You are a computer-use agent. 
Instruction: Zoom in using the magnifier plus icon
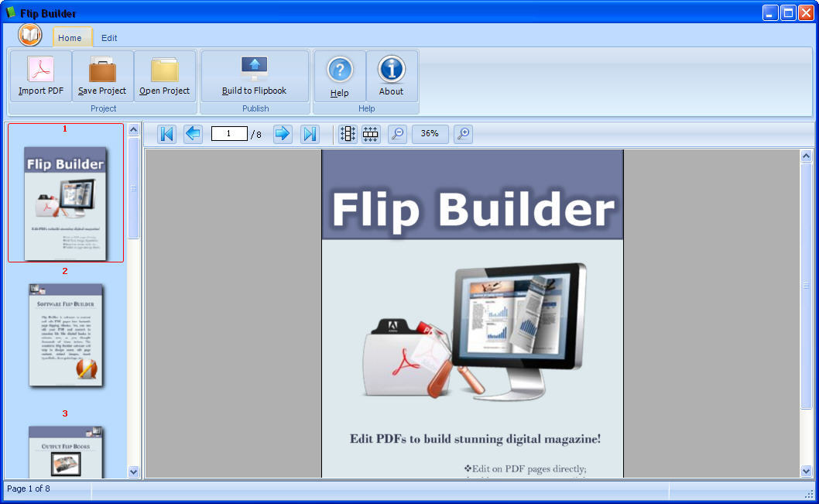pyautogui.click(x=464, y=133)
